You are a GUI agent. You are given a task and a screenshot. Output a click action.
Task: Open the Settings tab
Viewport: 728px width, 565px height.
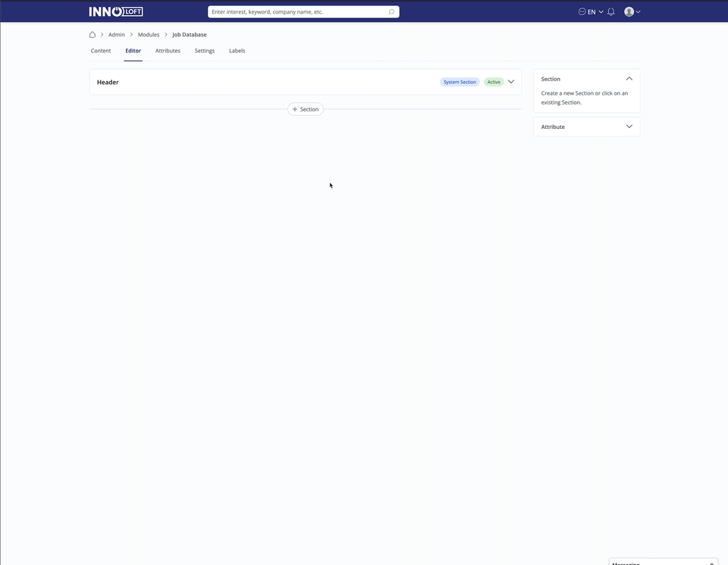point(205,51)
